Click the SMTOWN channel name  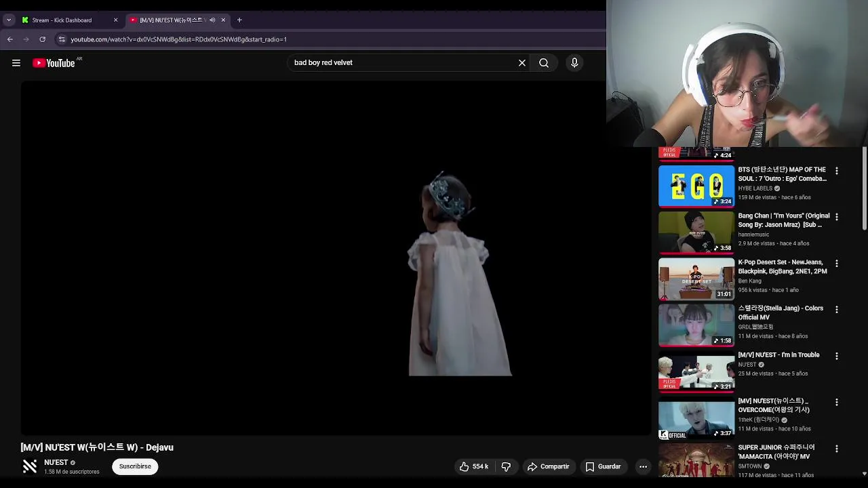(x=749, y=466)
